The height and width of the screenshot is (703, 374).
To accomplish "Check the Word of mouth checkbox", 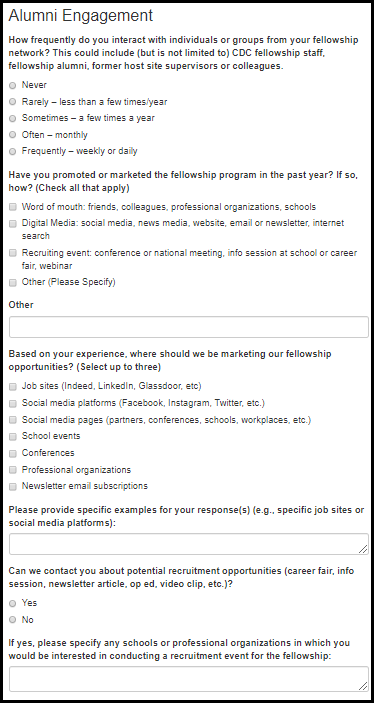I will (13, 207).
